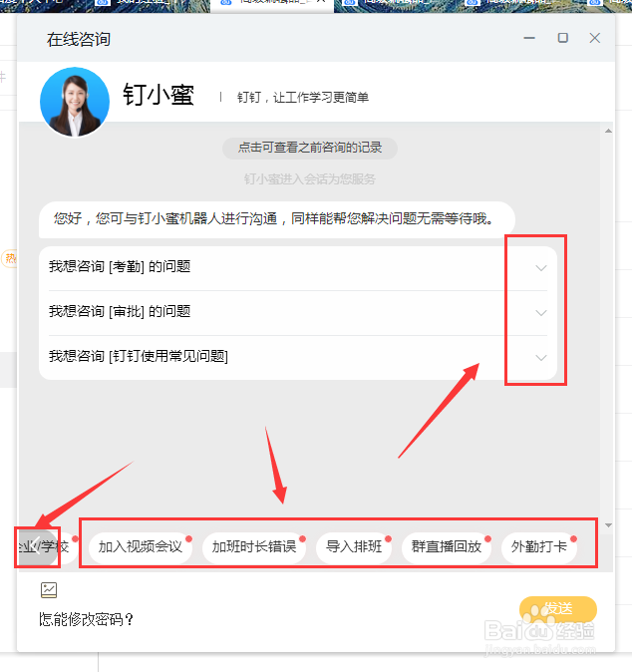Click the message input field text

coord(86,619)
